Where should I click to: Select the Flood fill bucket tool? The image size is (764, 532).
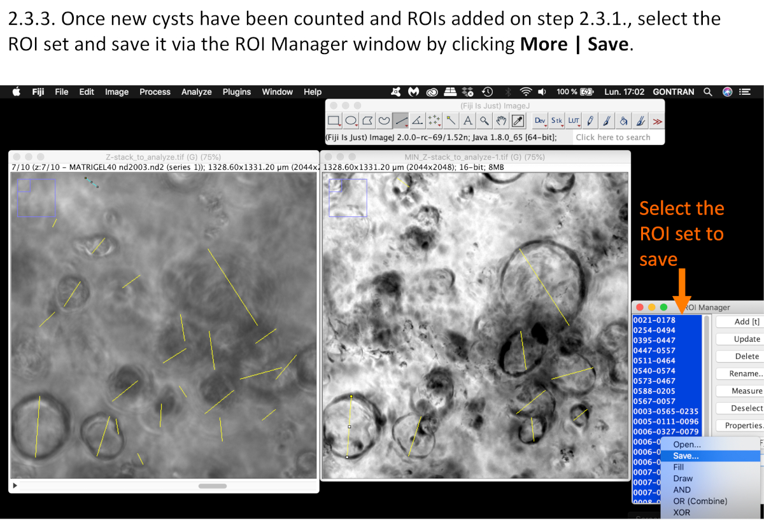(623, 120)
